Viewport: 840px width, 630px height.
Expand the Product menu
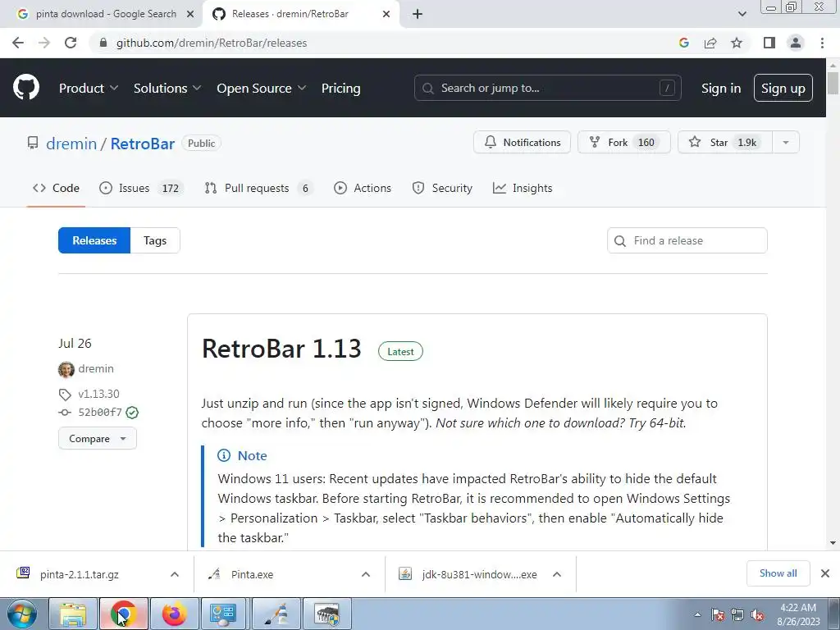click(x=89, y=88)
